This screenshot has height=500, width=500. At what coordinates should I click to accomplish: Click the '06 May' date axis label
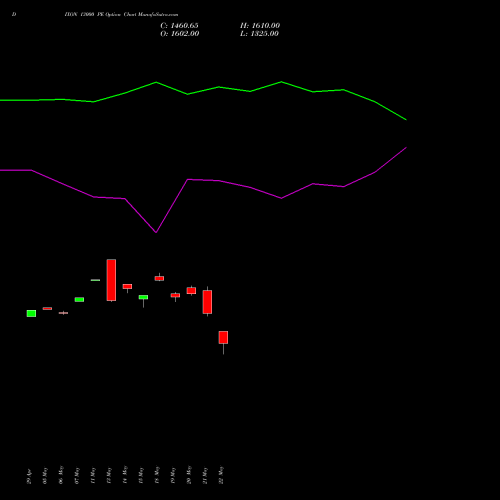[x=61, y=475]
